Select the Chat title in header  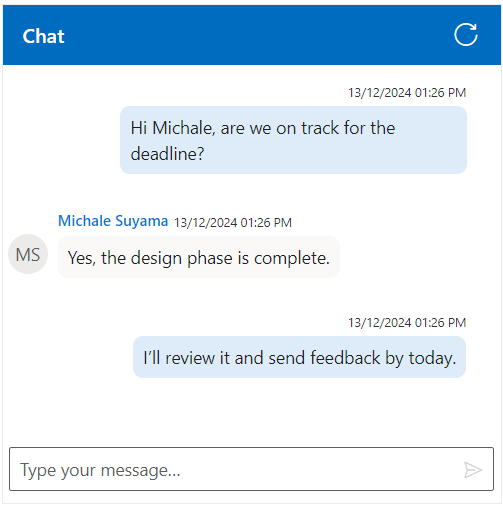coord(43,36)
